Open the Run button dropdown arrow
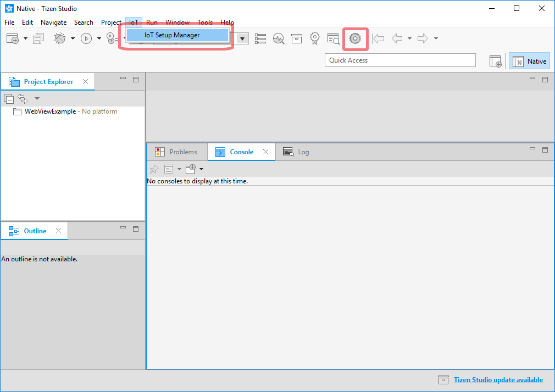The image size is (555, 392). pos(99,38)
